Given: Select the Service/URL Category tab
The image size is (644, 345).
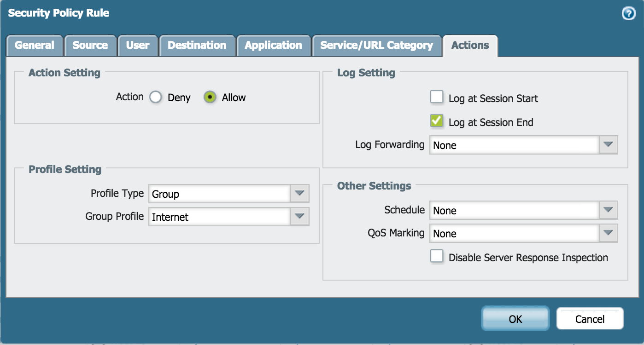Looking at the screenshot, I should tap(376, 46).
